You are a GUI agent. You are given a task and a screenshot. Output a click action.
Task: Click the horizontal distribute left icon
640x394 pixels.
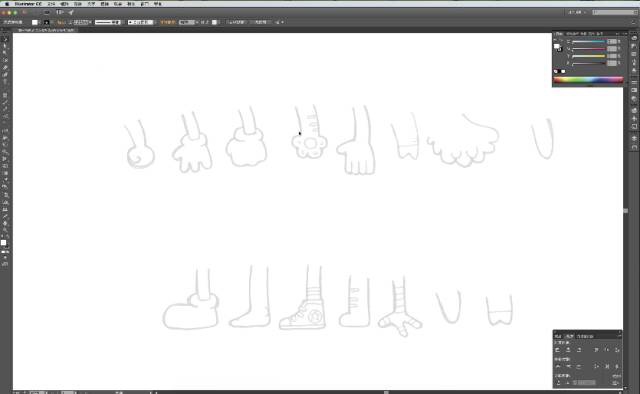click(596, 366)
